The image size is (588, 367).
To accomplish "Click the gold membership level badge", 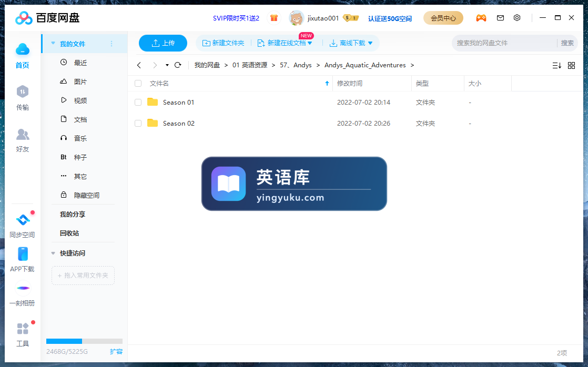I will [x=351, y=18].
